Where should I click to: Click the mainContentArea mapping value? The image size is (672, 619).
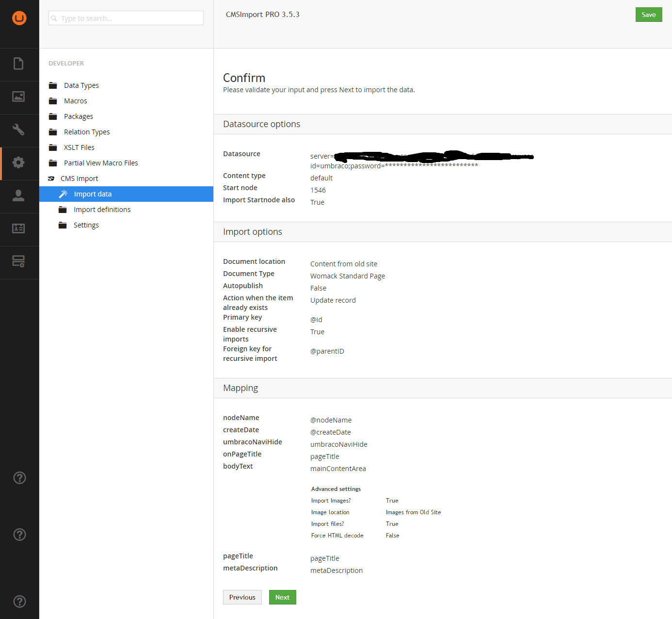pos(338,469)
